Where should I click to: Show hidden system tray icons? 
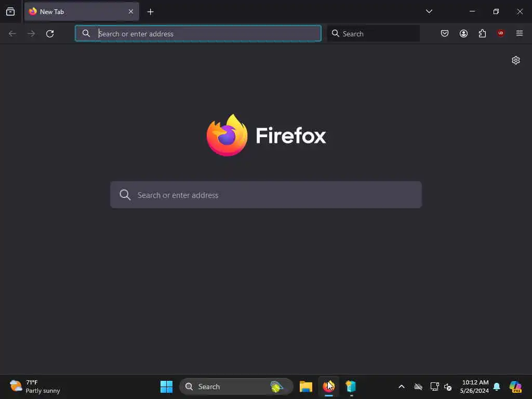(402, 387)
